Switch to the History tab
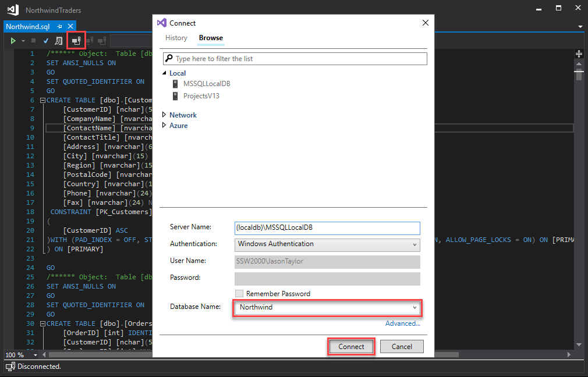This screenshot has width=588, height=377. [x=176, y=38]
